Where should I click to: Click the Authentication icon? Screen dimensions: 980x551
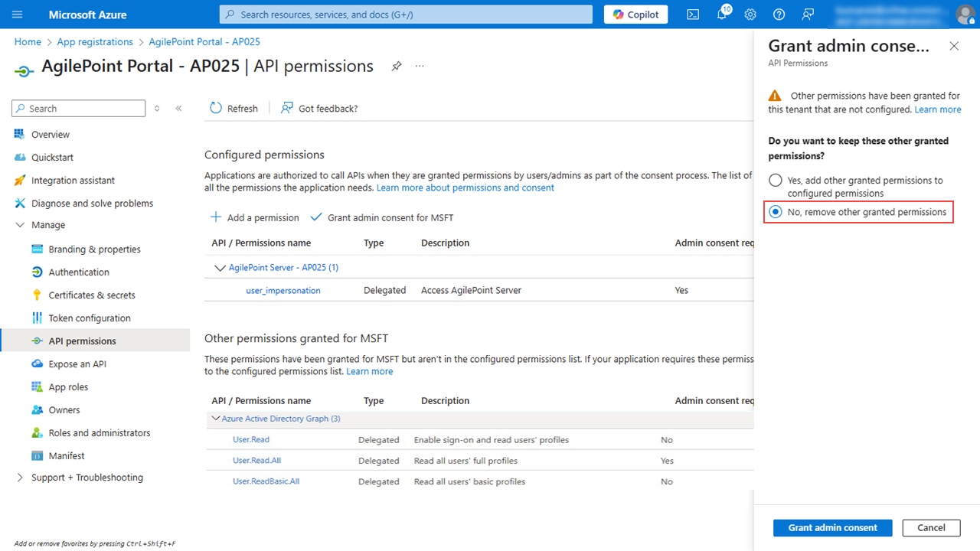point(37,272)
